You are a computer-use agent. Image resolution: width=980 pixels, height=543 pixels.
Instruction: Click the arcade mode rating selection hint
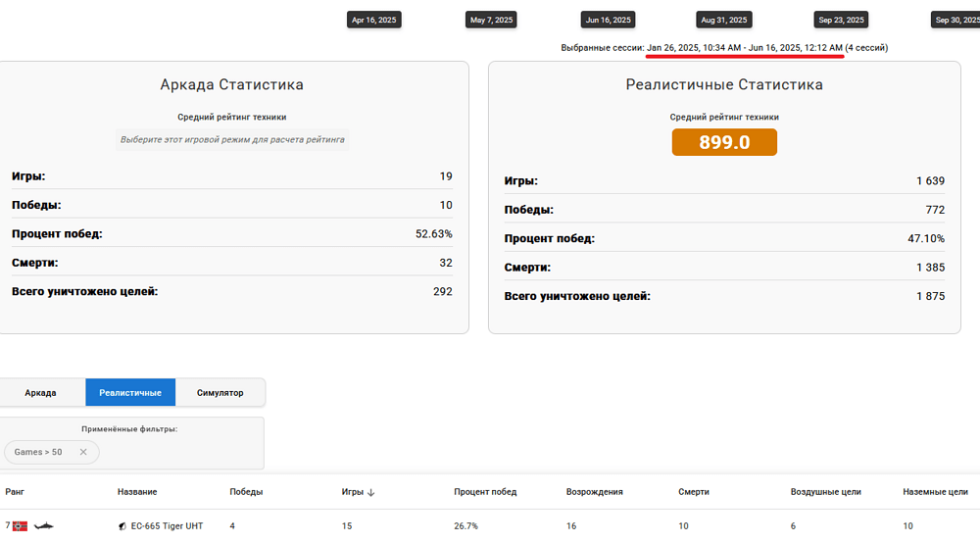click(x=232, y=140)
